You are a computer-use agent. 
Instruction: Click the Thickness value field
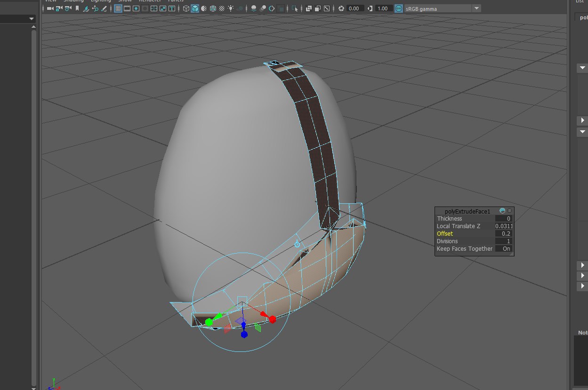click(503, 219)
